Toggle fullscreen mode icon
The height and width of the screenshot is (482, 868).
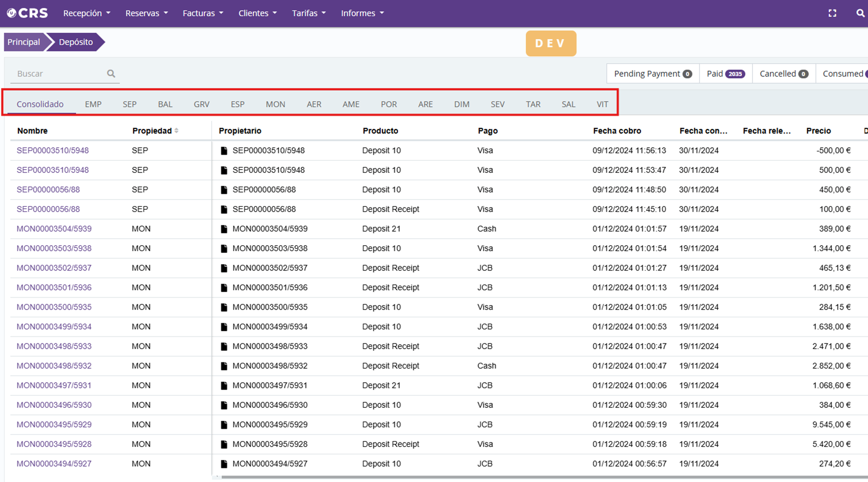pos(832,13)
